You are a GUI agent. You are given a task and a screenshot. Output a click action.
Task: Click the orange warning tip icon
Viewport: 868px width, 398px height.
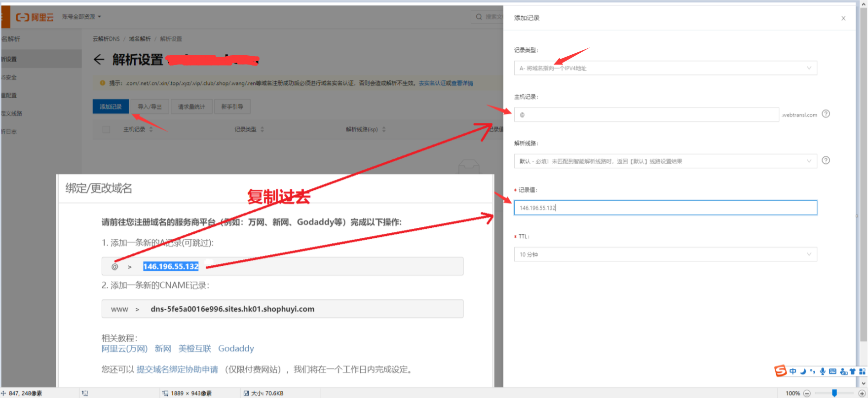103,83
